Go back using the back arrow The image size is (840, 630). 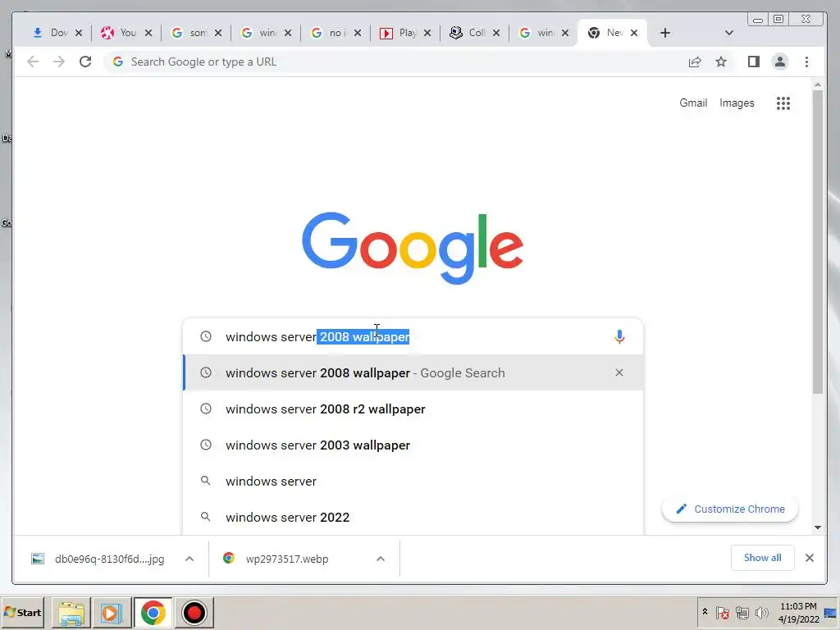33,62
